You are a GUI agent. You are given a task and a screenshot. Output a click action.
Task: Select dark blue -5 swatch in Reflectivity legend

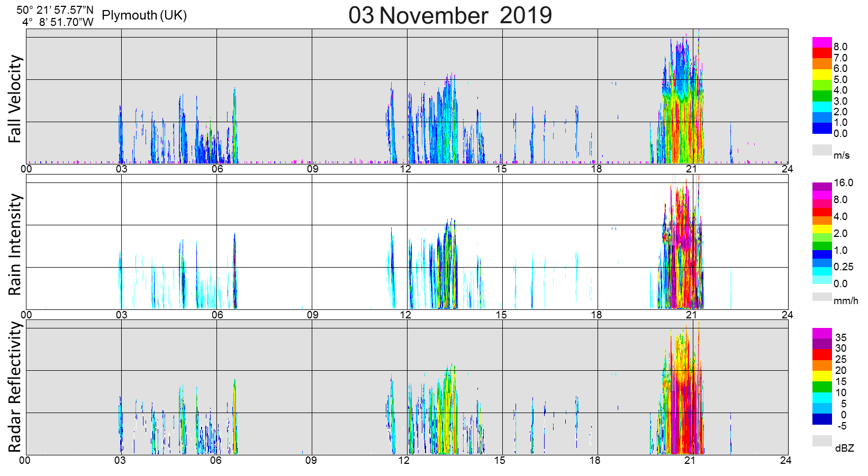(822, 419)
